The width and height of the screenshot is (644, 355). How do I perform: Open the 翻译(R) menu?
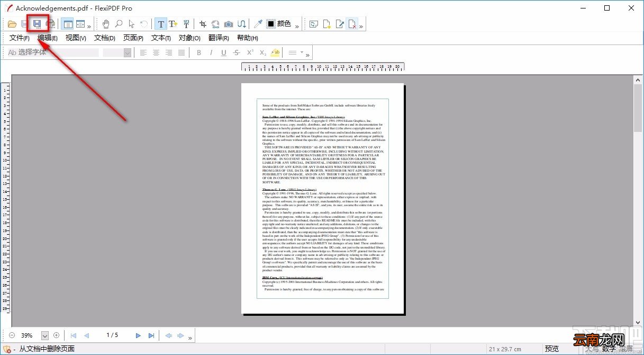coord(219,38)
